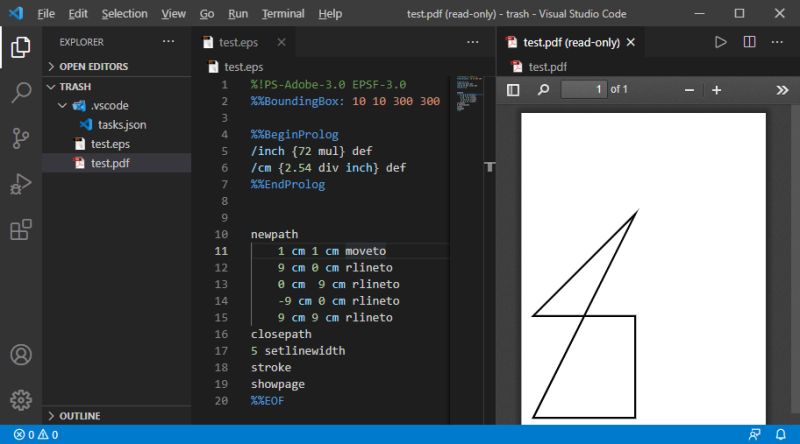Click the VS Code logo icon
Image resolution: width=800 pixels, height=444 pixels.
[16, 13]
